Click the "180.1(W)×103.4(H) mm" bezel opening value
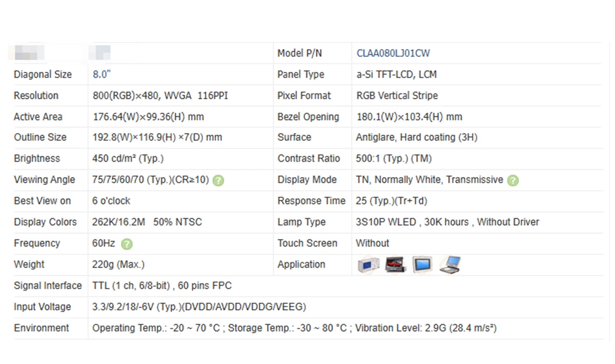Viewport: 615px width, 364px height. pyautogui.click(x=409, y=117)
